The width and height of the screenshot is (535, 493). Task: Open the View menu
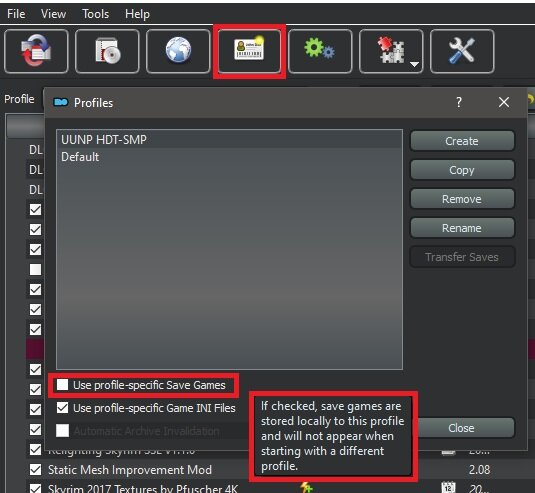click(x=53, y=14)
